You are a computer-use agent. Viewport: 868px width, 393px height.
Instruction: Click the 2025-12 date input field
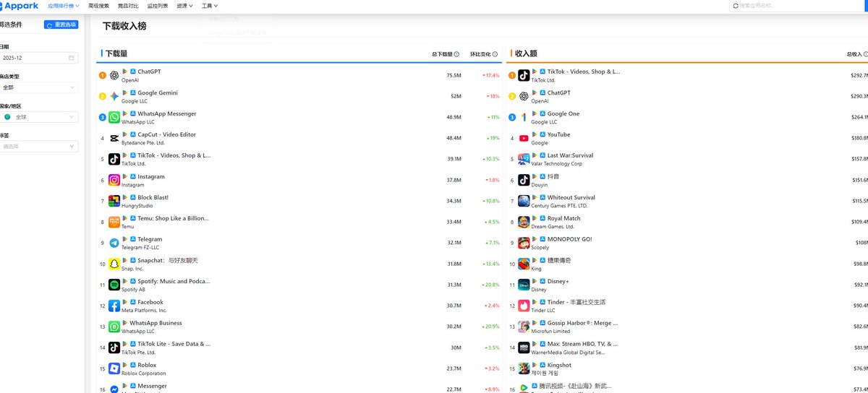38,58
